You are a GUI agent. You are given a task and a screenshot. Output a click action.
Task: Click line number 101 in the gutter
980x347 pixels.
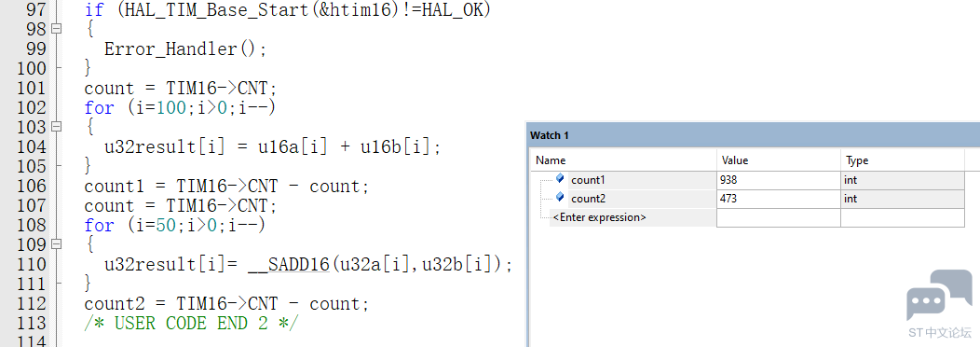pos(32,88)
